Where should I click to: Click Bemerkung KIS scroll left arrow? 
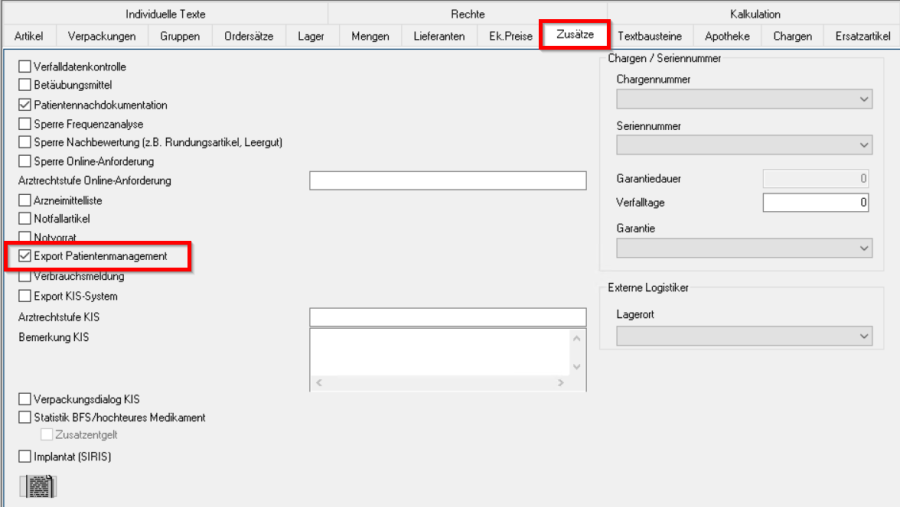(x=319, y=383)
